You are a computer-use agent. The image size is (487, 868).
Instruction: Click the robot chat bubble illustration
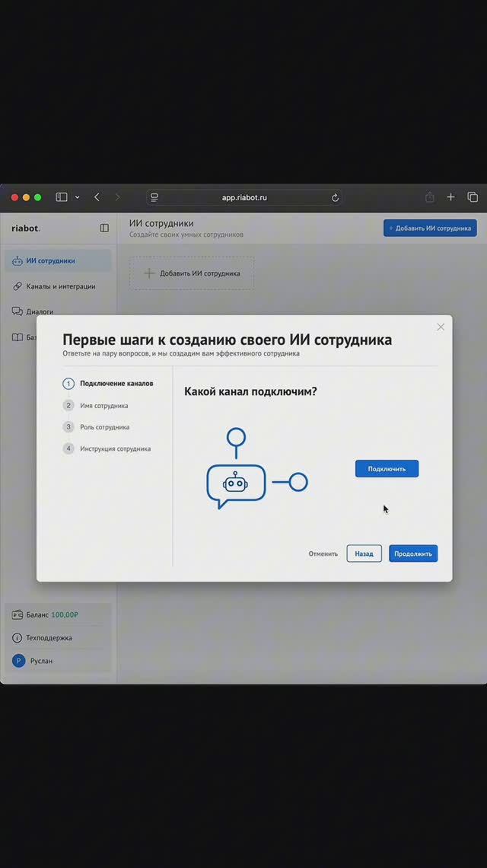(237, 486)
